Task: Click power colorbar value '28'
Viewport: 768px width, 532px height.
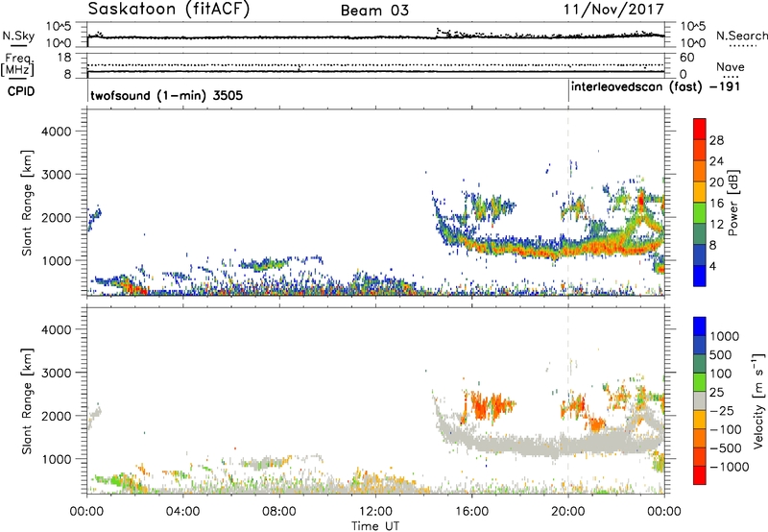Action: [716, 140]
